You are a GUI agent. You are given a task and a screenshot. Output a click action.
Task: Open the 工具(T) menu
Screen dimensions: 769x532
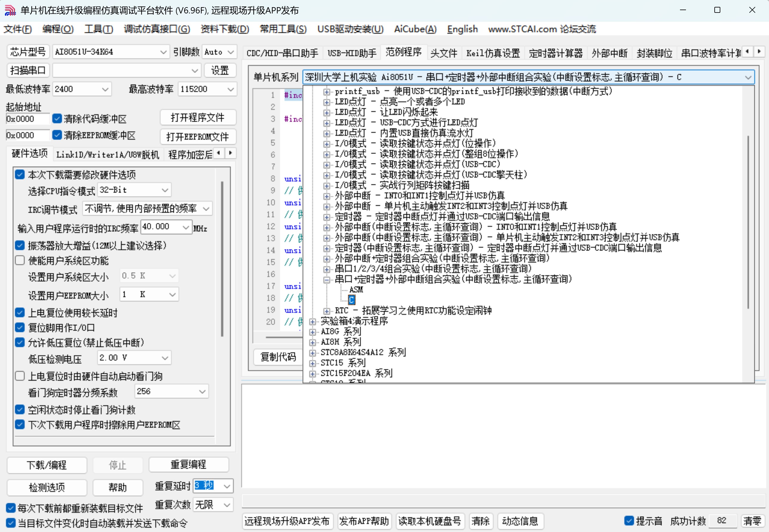pos(99,29)
